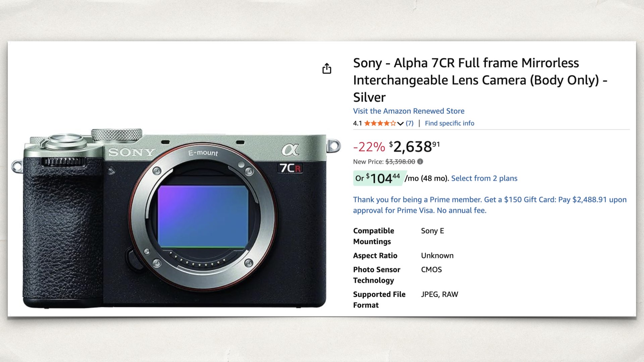Click the Find specific info link
This screenshot has height=362, width=644.
pos(449,123)
